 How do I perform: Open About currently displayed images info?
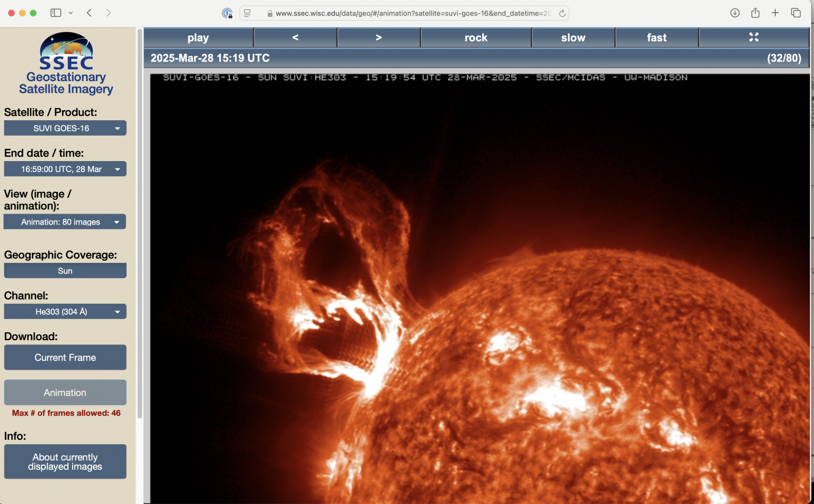(x=65, y=462)
